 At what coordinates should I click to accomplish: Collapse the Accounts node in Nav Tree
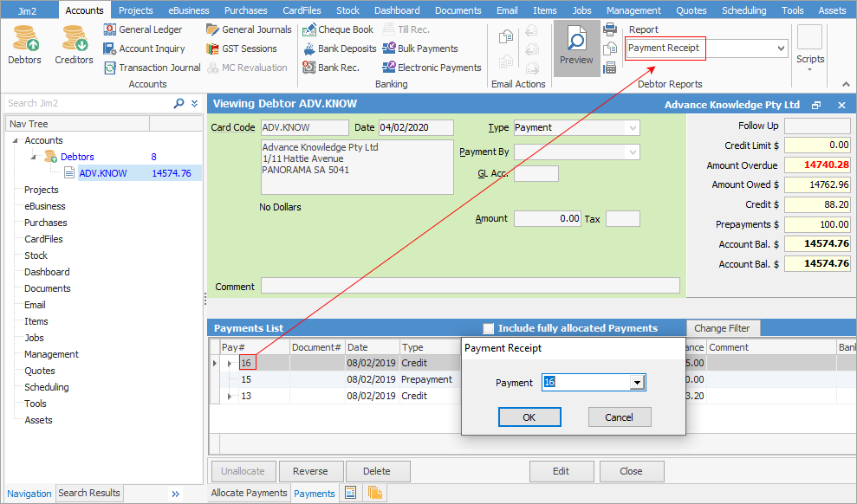(x=16, y=140)
